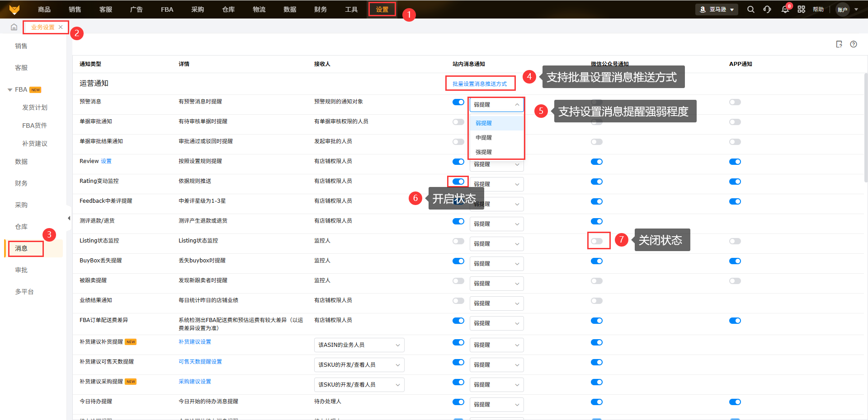Enable 单据审批通知 in-site notification switch
Screen dimensions: 868x420
click(458, 122)
